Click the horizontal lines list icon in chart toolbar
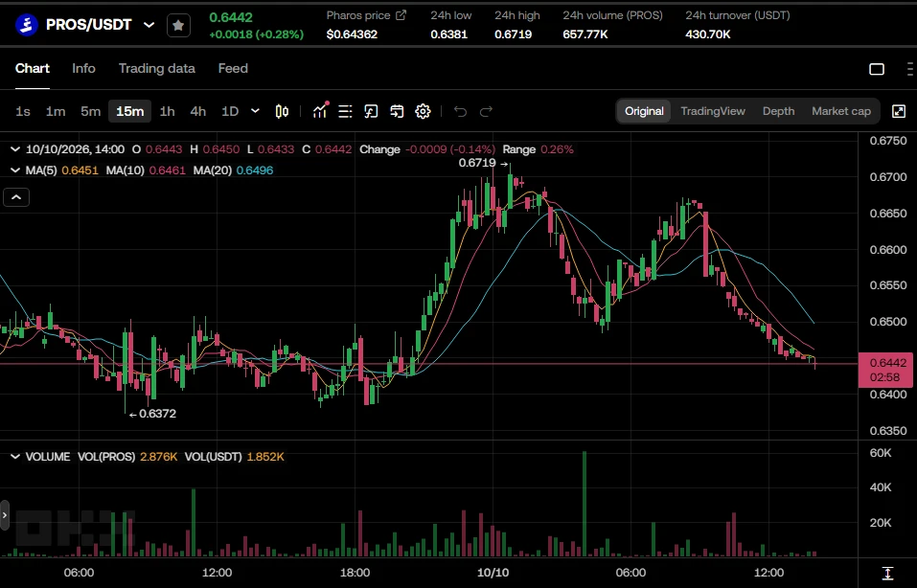The width and height of the screenshot is (917, 588). pos(345,111)
